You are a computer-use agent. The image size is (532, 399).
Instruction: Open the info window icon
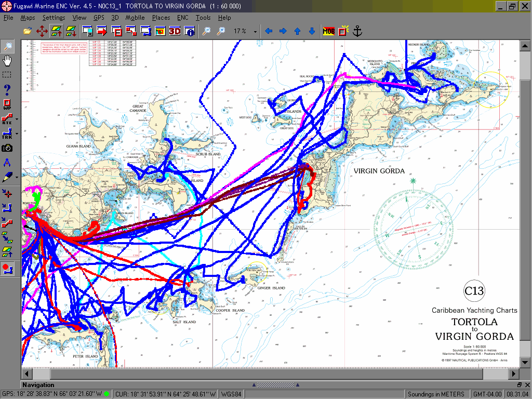point(189,31)
